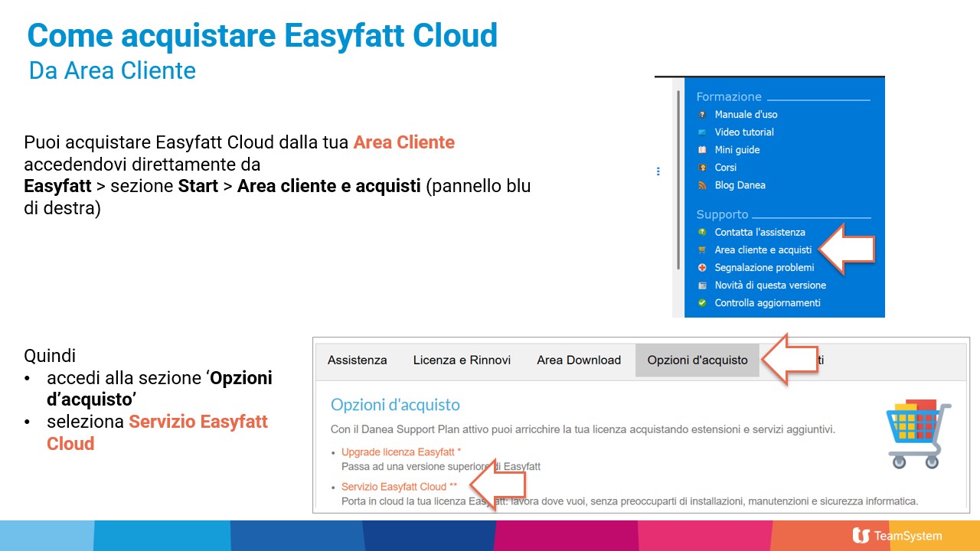Click the Corsi icon in Formazione

coord(702,168)
